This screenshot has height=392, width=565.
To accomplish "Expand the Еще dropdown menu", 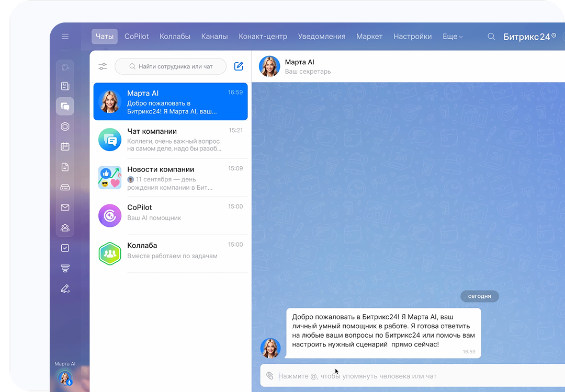I will coord(453,37).
